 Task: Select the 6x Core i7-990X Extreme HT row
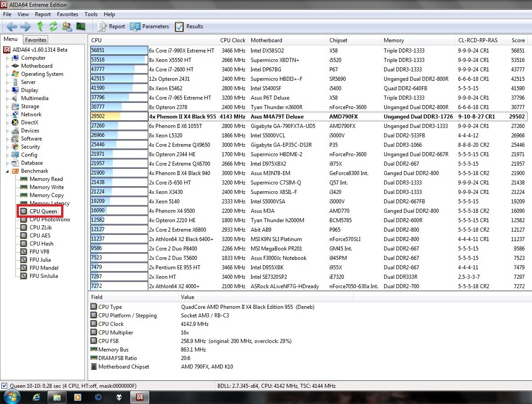309,50
